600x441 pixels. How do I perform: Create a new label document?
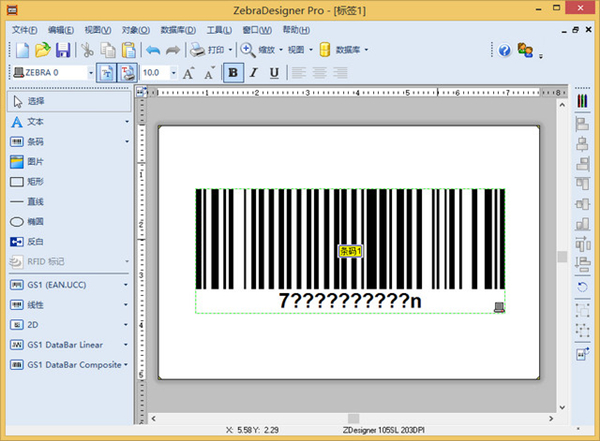tap(22, 50)
